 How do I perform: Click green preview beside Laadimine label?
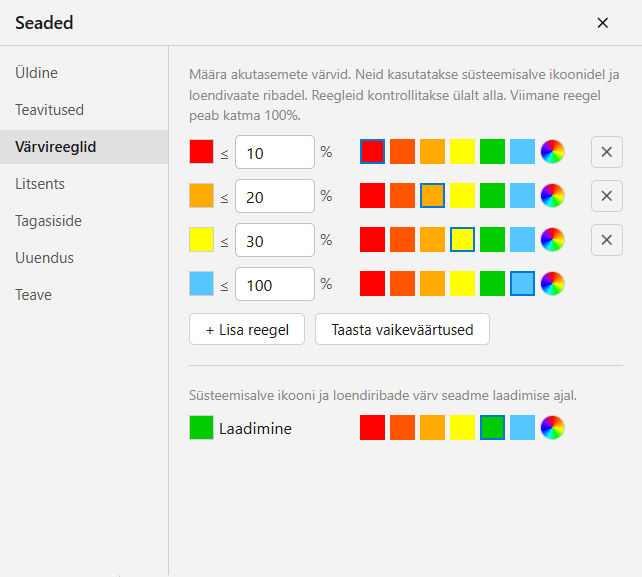coord(201,428)
